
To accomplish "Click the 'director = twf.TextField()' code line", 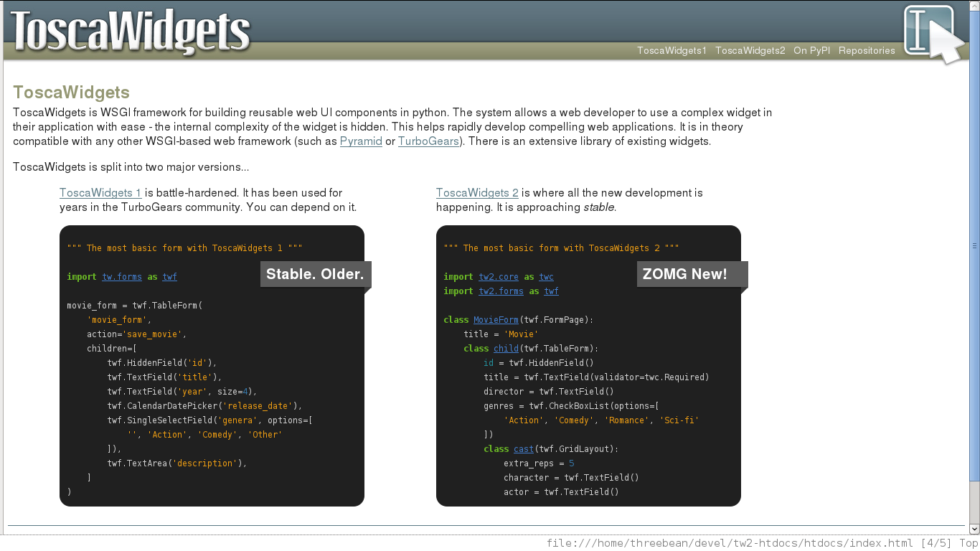I will coord(549,392).
